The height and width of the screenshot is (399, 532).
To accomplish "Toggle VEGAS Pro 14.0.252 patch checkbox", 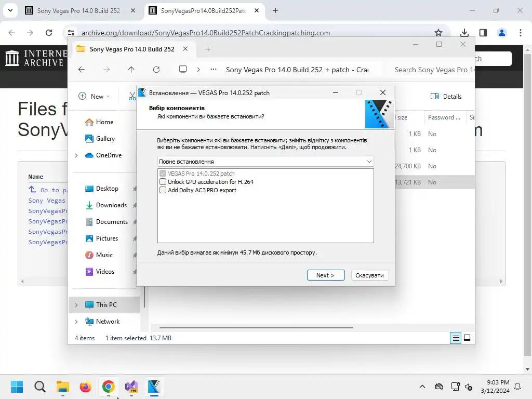I will point(163,174).
